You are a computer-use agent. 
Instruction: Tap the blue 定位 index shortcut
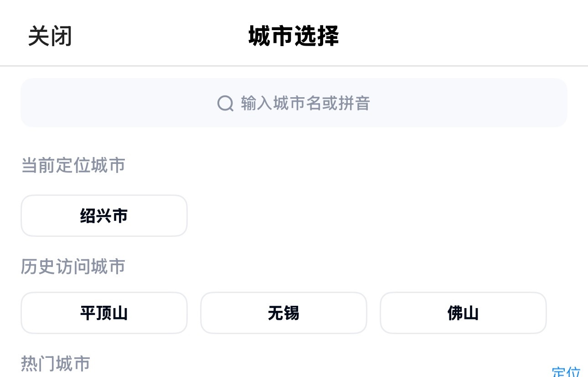566,372
